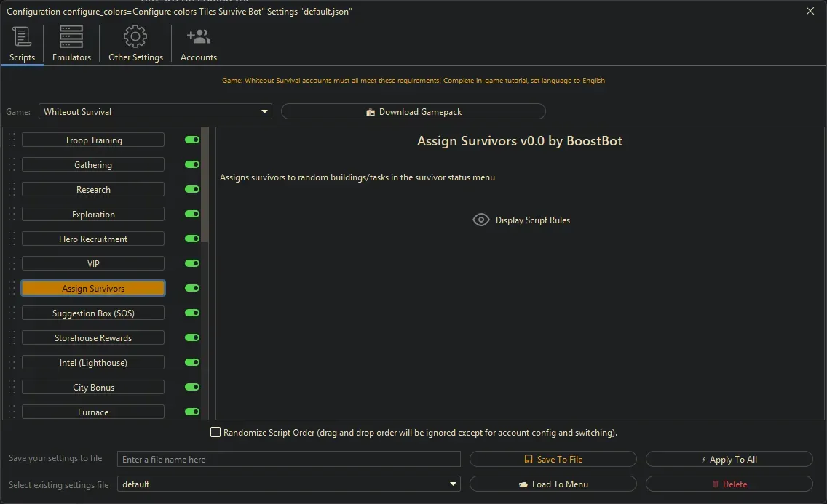Click the Download Gamepack button
This screenshot has width=827, height=504.
point(413,112)
